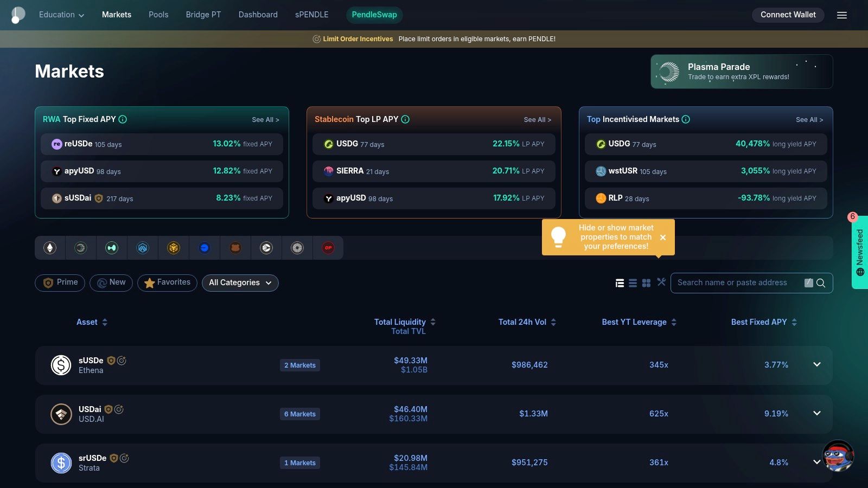Screen dimensions: 868x488
Task: Go to the Markets nav tab
Action: [x=117, y=15]
